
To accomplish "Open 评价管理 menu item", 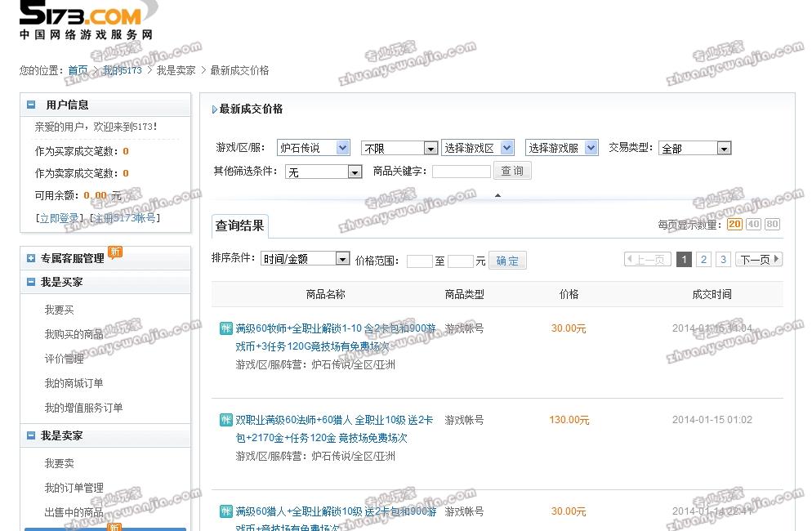I will [64, 359].
